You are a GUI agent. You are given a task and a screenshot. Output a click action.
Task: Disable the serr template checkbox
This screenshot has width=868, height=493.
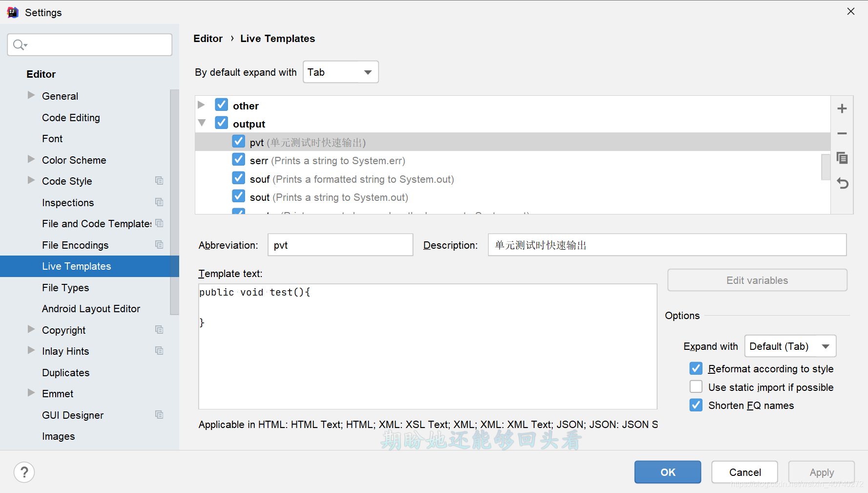239,159
